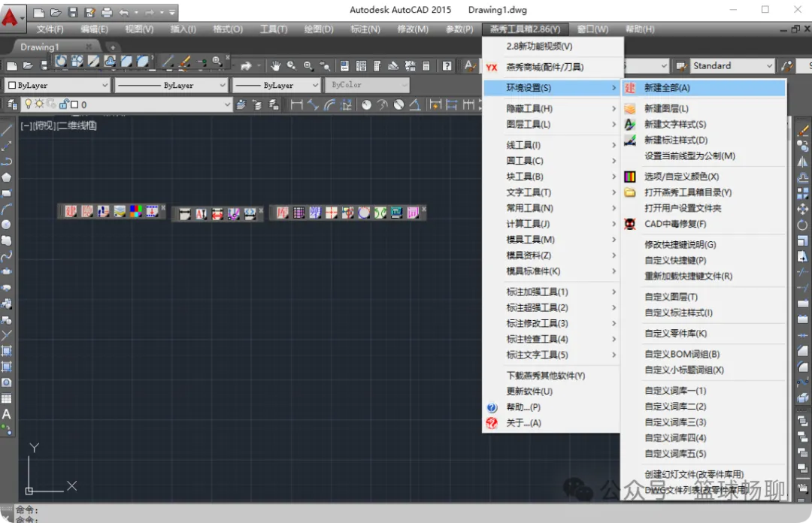Open the layer list dropdown showing 0

tap(126, 104)
